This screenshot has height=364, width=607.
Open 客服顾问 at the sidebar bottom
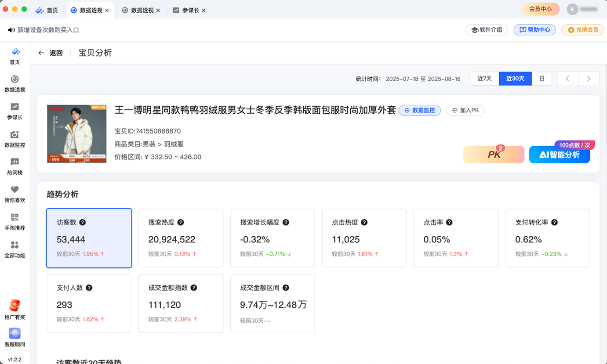[x=15, y=337]
